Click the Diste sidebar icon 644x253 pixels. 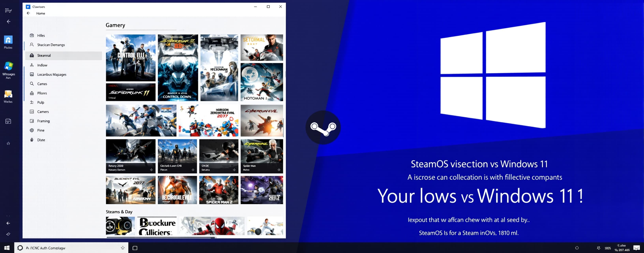click(32, 140)
